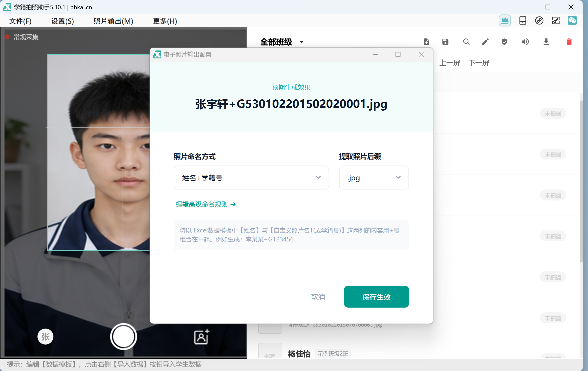The width and height of the screenshot is (588, 371).
Task: Close the 电子照片输出配置 dialog
Action: point(421,54)
